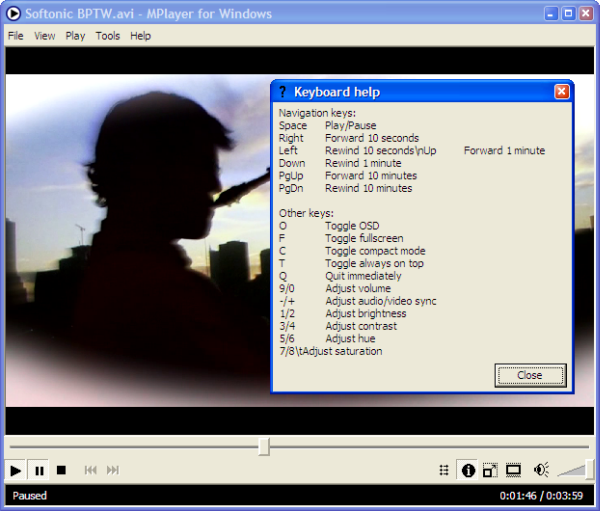Image resolution: width=600 pixels, height=511 pixels.
Task: Open the Tools menu
Action: point(107,36)
